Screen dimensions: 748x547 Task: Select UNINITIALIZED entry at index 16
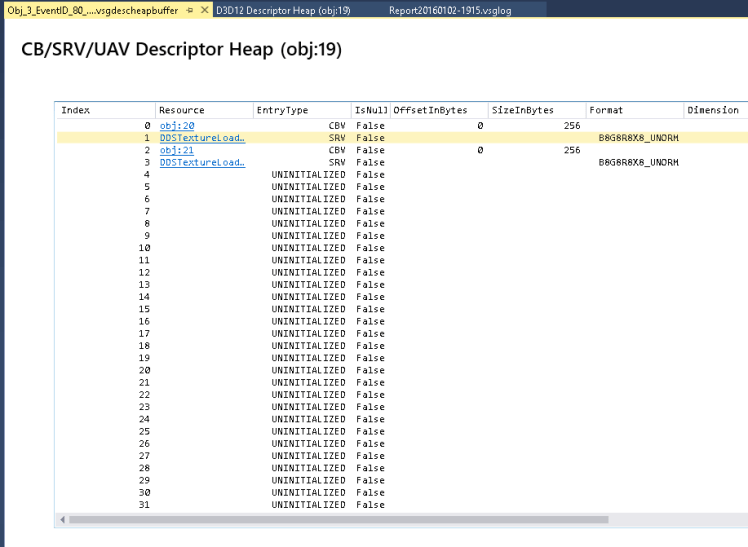(308, 321)
